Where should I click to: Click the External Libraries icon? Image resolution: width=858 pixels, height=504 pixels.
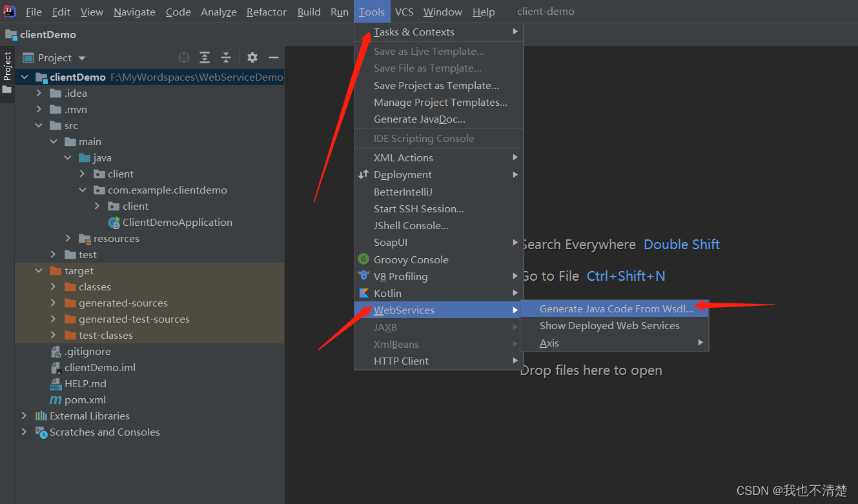click(41, 416)
